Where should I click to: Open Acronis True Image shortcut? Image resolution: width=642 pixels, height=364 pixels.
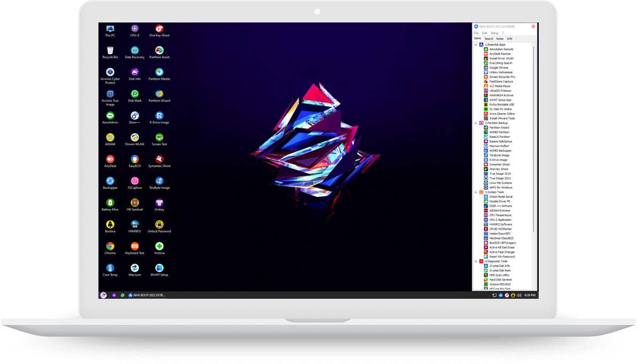tap(110, 97)
